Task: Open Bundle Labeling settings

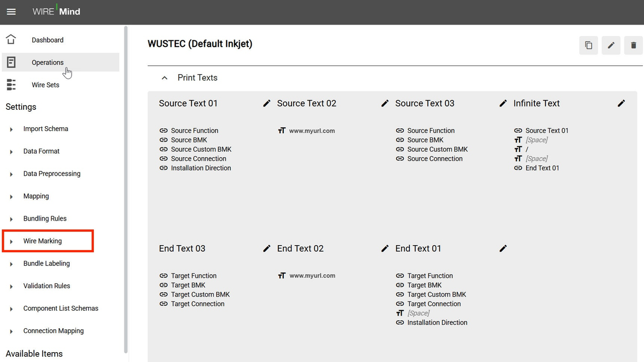Action: 46,263
